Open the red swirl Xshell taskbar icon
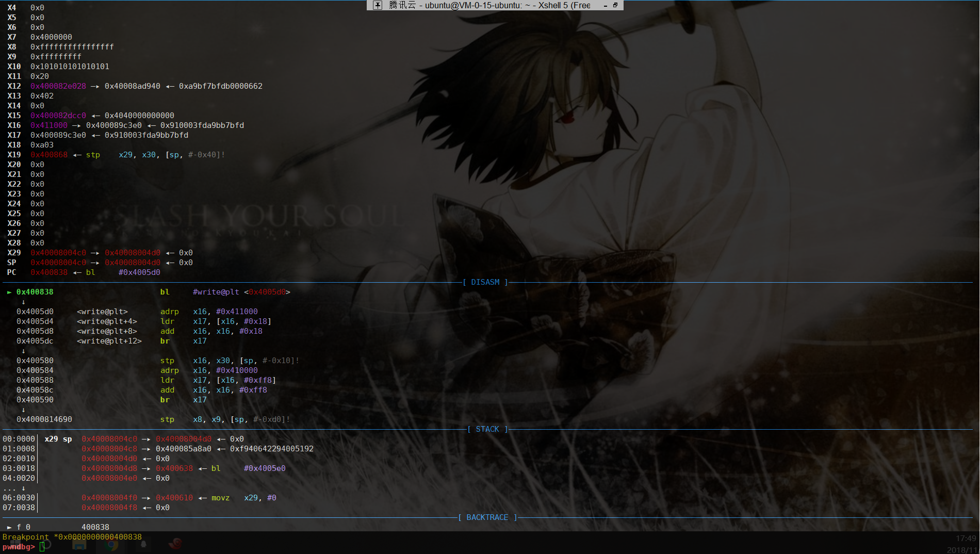 click(176, 544)
